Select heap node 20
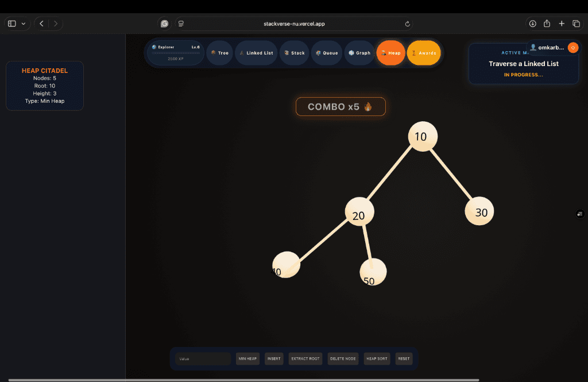This screenshot has width=588, height=382. pos(359,211)
